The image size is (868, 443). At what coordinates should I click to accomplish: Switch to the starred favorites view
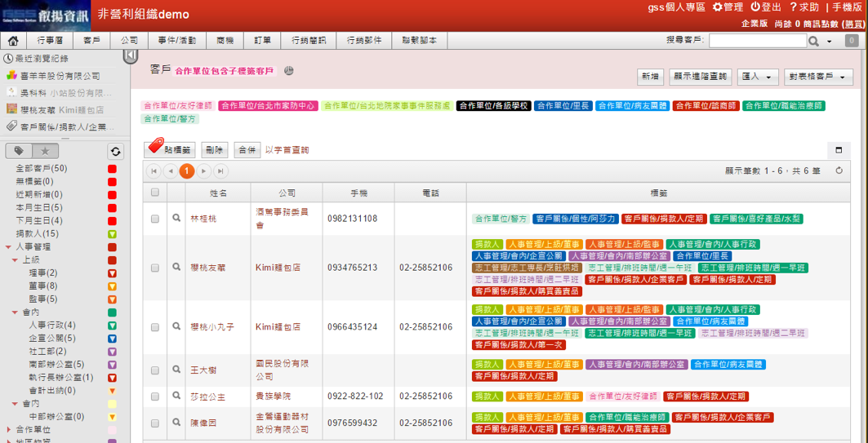click(45, 151)
